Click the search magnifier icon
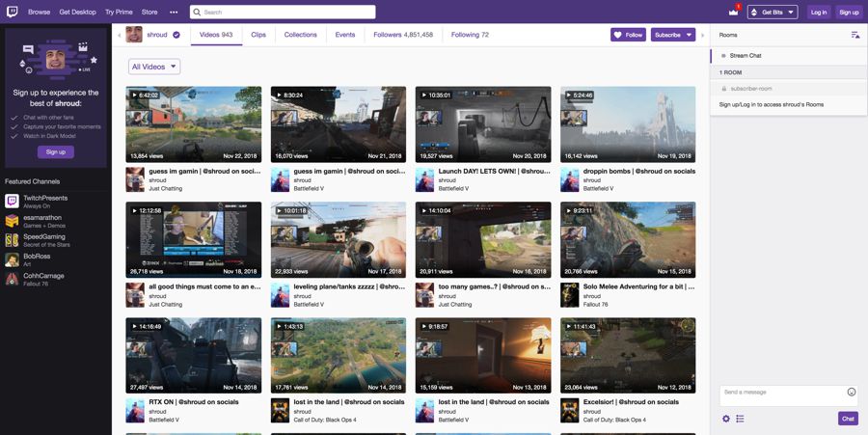868x435 pixels. 197,12
